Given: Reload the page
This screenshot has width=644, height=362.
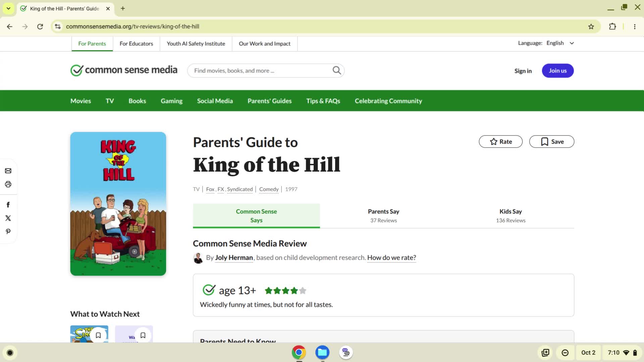Looking at the screenshot, I should (40, 26).
